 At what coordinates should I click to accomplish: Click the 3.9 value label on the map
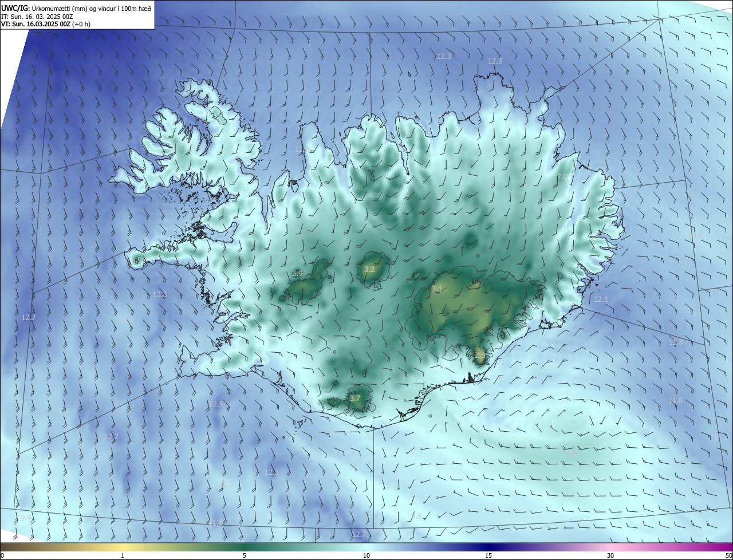[x=297, y=274]
